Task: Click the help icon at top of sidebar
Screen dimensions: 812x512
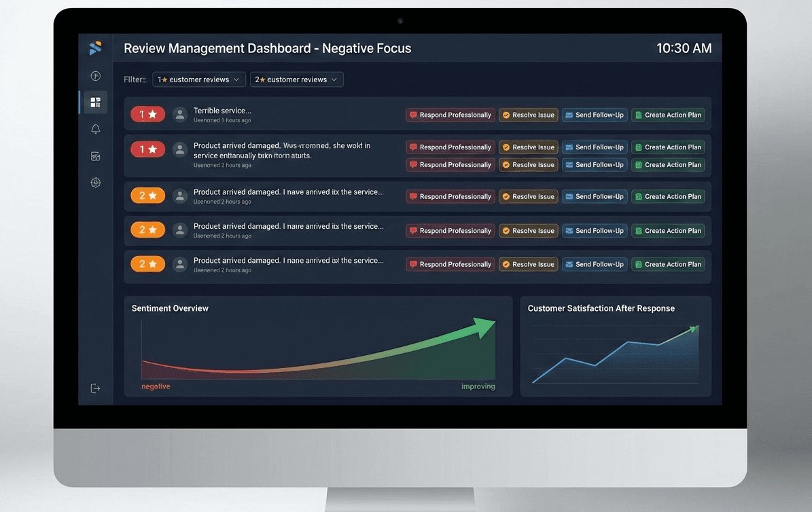Action: click(95, 75)
